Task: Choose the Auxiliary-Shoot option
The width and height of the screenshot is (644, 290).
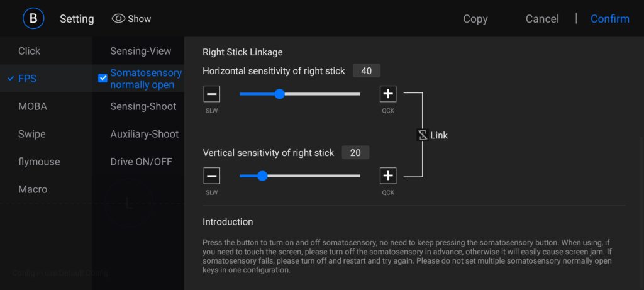Action: tap(145, 134)
